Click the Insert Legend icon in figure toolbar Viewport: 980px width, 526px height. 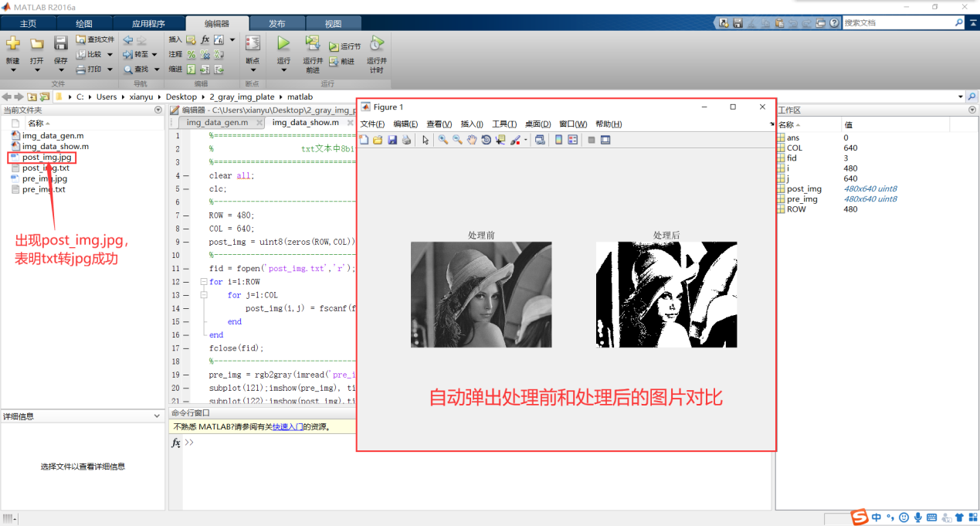[572, 140]
